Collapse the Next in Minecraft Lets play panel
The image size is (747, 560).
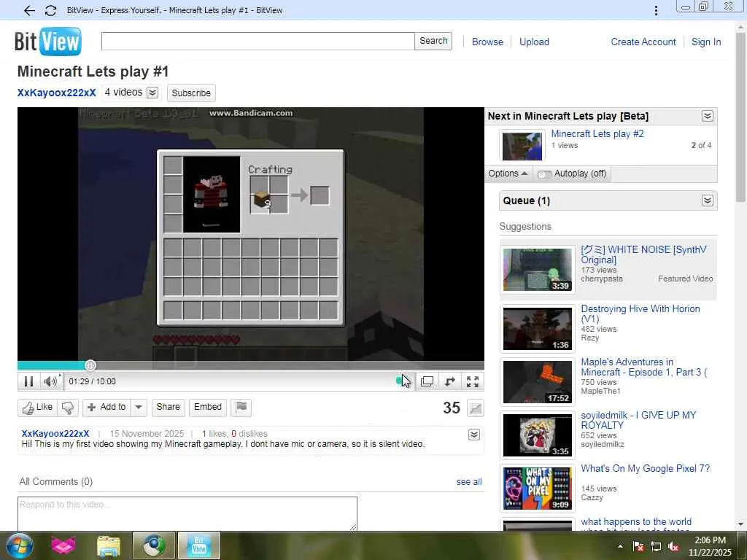click(x=708, y=116)
